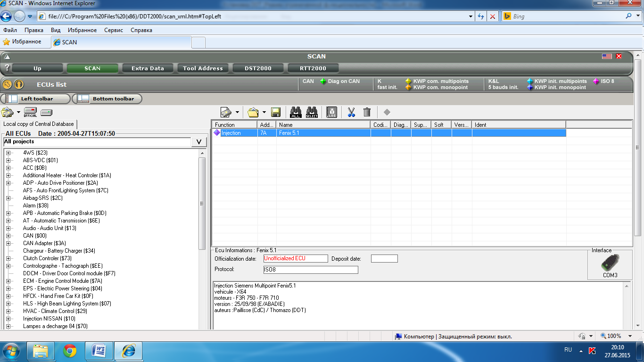Select Injection NISSAN ($10) tree item
Screen dimensions: 644x362
click(49, 319)
